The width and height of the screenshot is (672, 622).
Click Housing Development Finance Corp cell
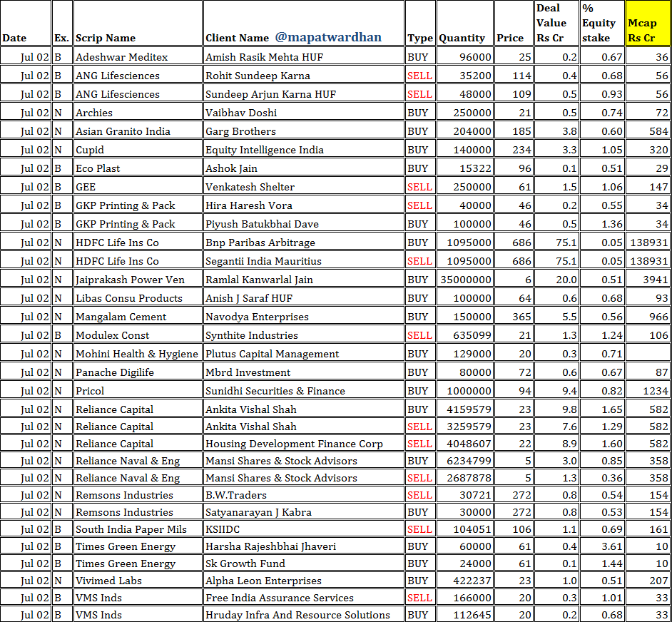[304, 444]
